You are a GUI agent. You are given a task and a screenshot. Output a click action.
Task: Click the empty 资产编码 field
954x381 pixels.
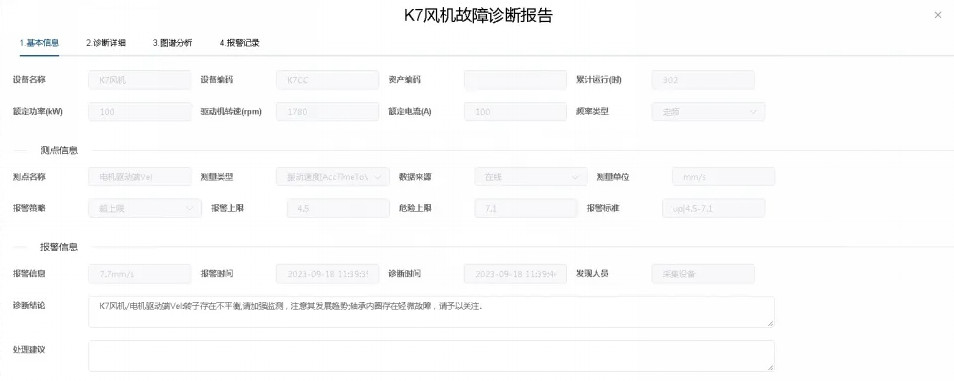tap(515, 80)
